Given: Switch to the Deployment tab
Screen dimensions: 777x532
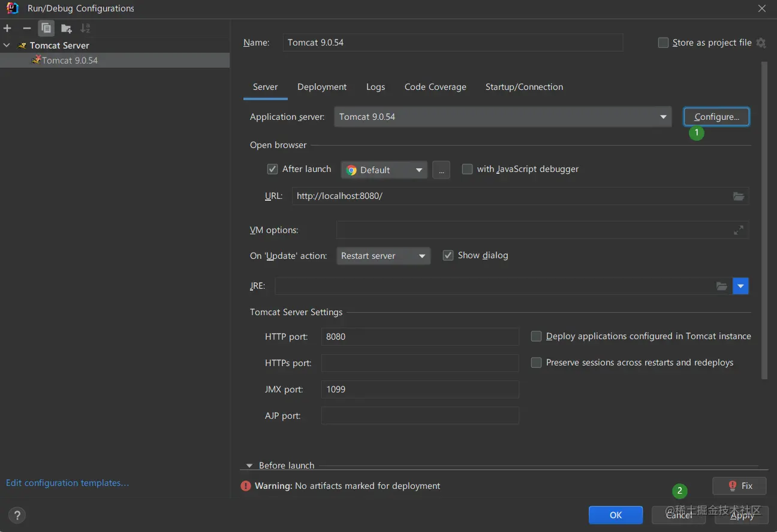Looking at the screenshot, I should [x=322, y=87].
